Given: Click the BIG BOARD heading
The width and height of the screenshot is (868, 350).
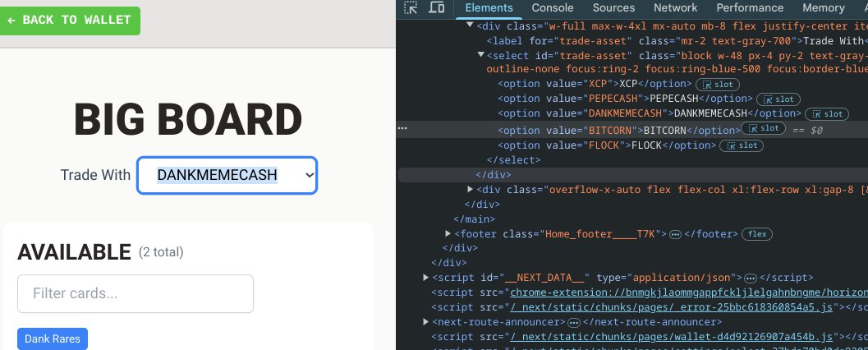Looking at the screenshot, I should 188,120.
